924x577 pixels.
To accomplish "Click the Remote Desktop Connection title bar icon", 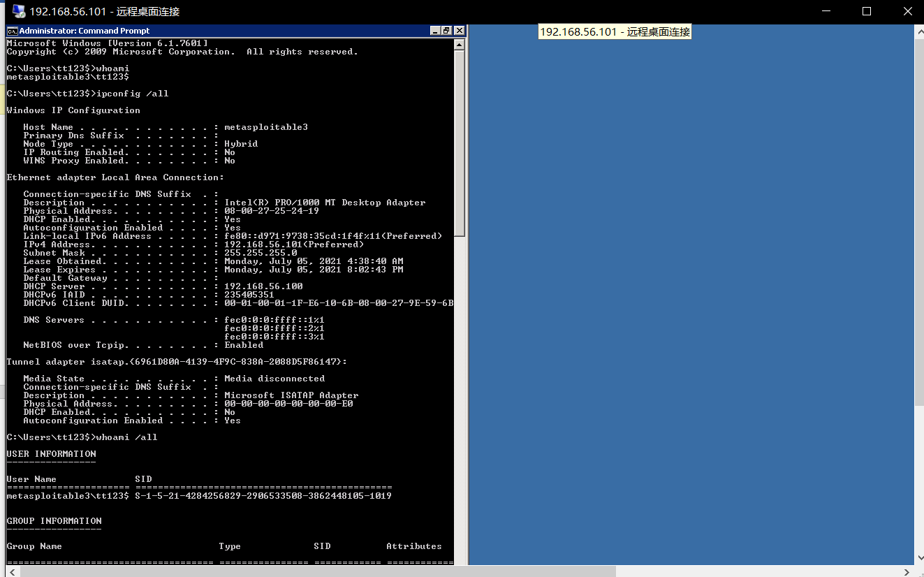I will [x=19, y=11].
